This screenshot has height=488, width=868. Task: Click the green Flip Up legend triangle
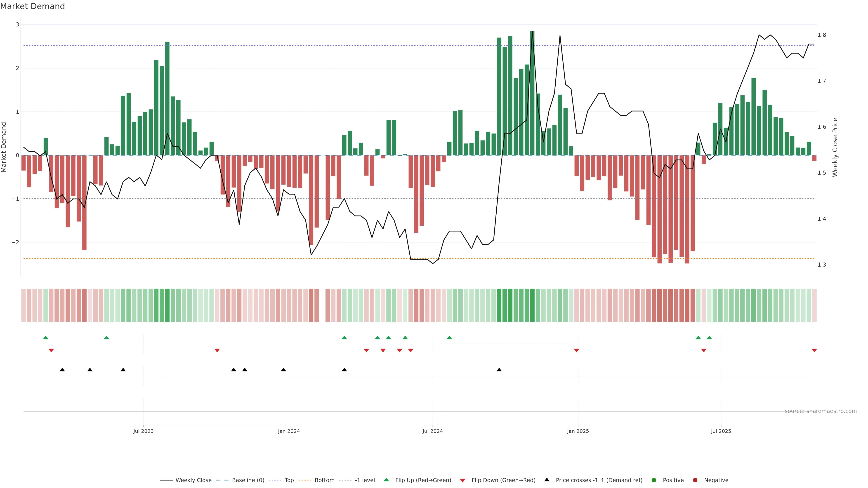(387, 480)
